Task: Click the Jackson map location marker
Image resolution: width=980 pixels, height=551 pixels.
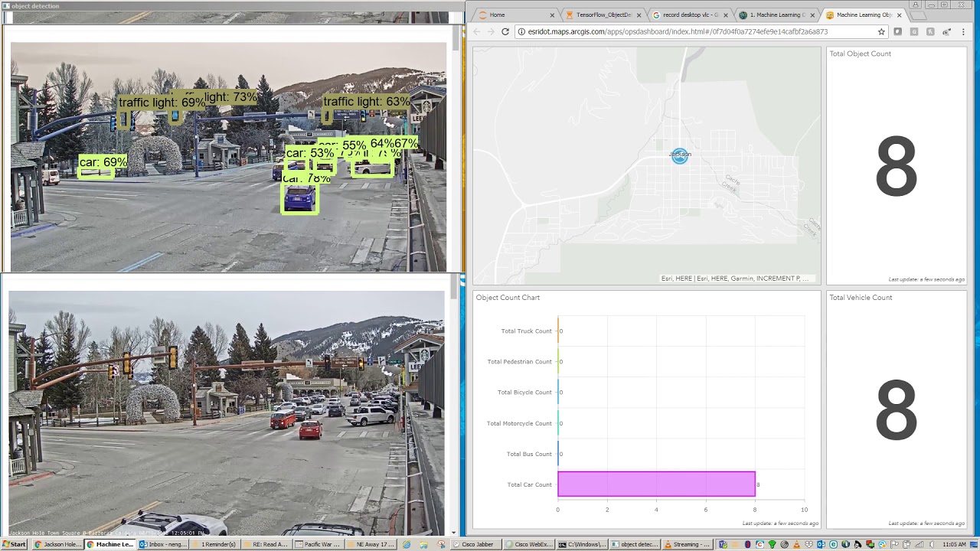Action: click(x=679, y=156)
